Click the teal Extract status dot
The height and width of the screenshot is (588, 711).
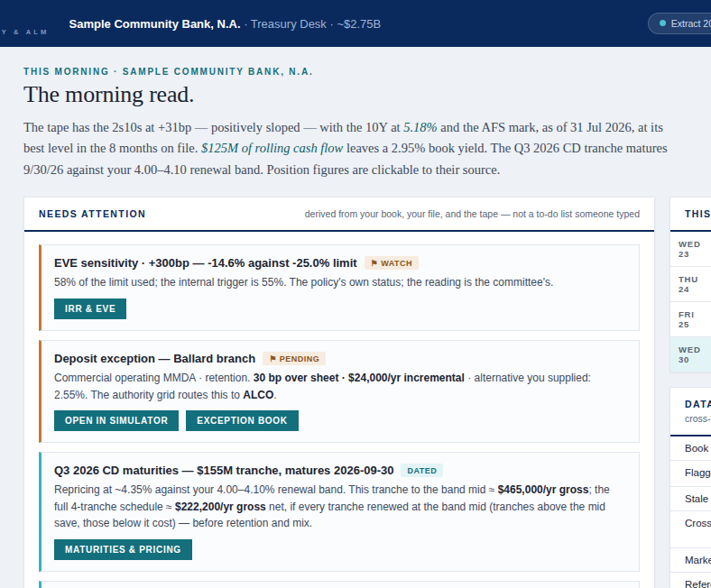tap(662, 23)
